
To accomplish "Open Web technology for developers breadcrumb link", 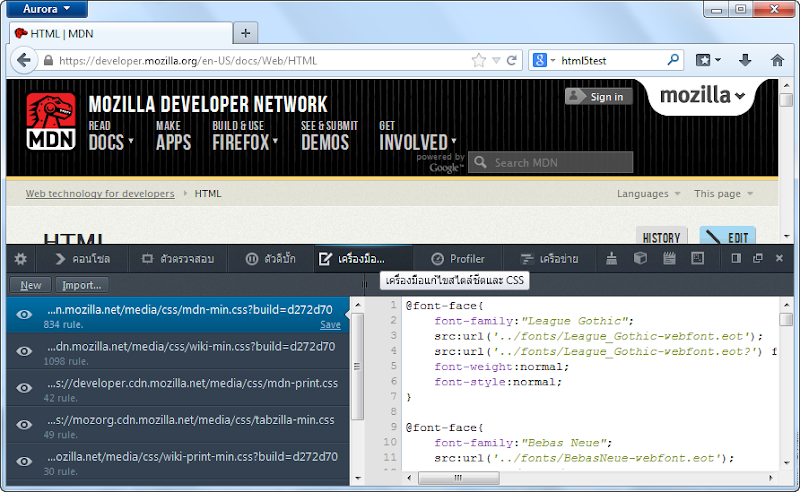I will (x=100, y=193).
